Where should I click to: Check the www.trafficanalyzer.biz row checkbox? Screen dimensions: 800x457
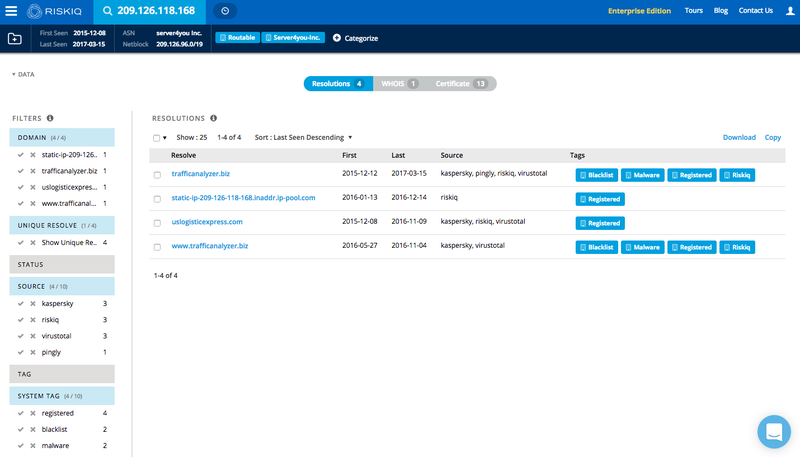pyautogui.click(x=157, y=247)
